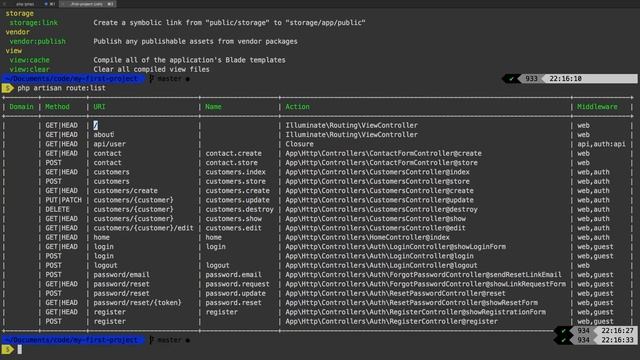The image size is (640, 360).
Task: Click the 'php artisan route:list' command text
Action: click(61, 88)
